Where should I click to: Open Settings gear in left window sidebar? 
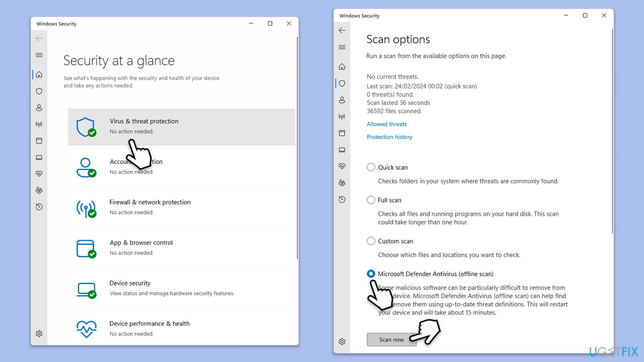pos(39,334)
